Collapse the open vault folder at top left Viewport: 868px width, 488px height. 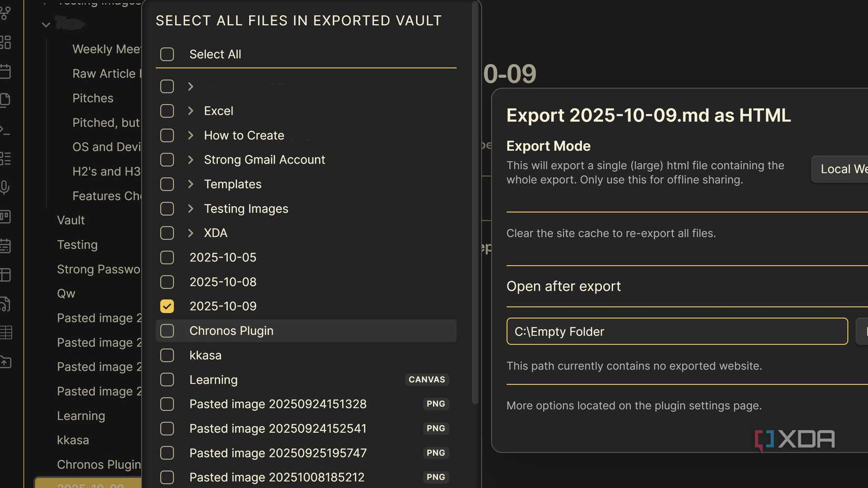pyautogui.click(x=46, y=24)
